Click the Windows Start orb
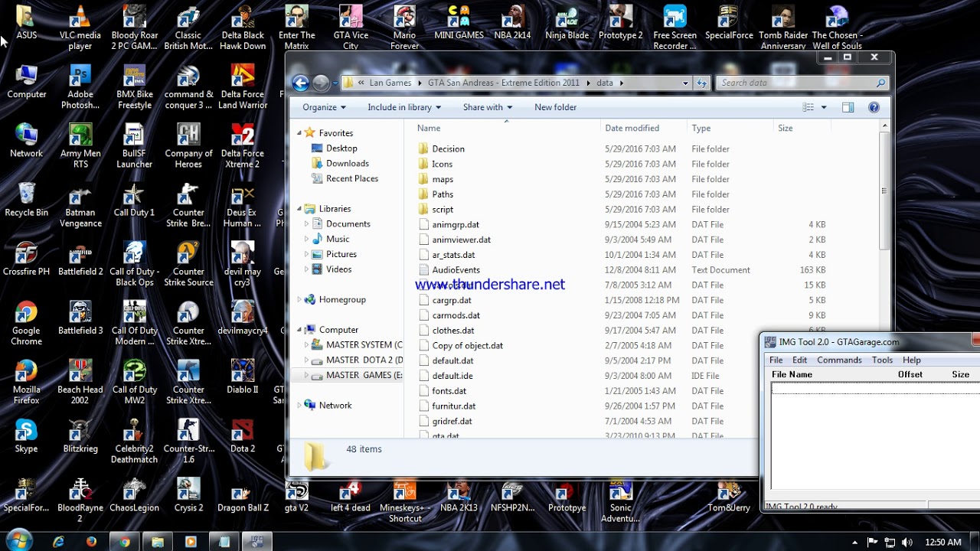Viewport: 980px width, 551px height. [18, 540]
